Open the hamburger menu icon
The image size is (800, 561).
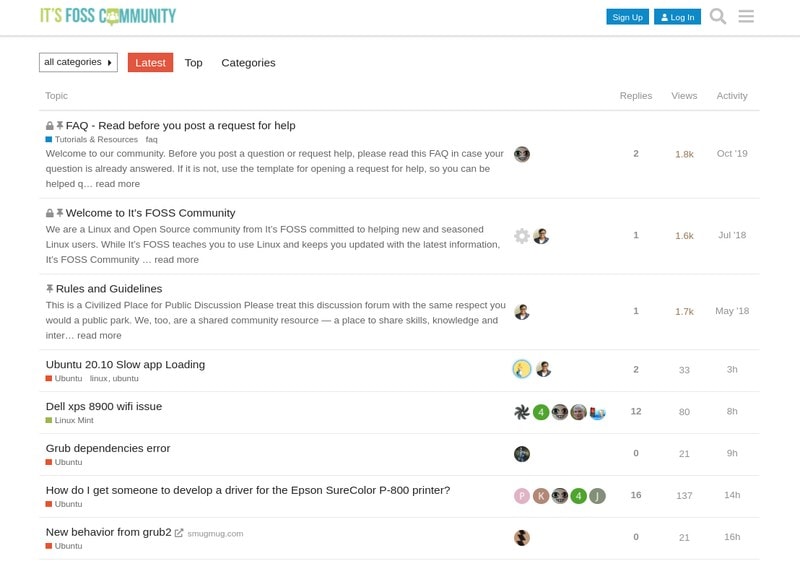tap(746, 17)
